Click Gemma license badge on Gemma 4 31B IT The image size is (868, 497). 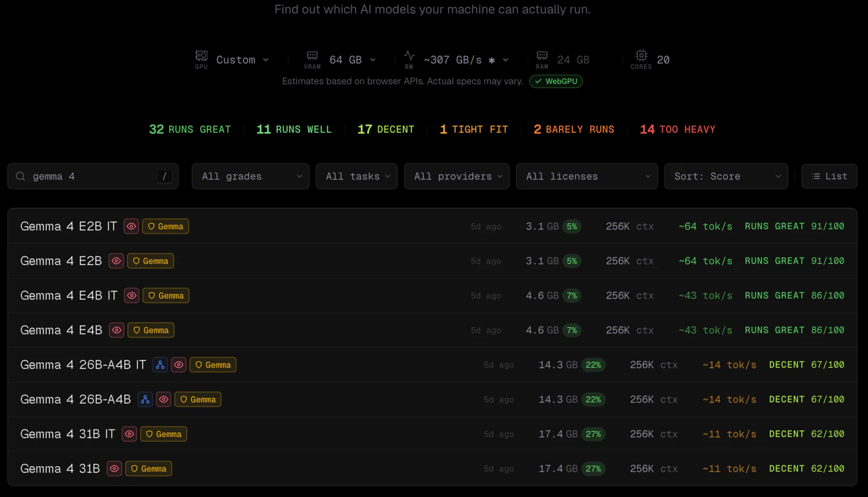(163, 434)
